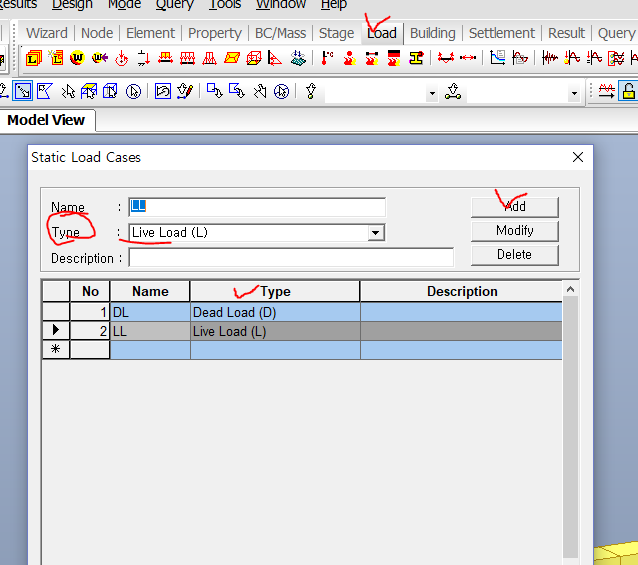Click the icon left of the unlock icon

[606, 91]
